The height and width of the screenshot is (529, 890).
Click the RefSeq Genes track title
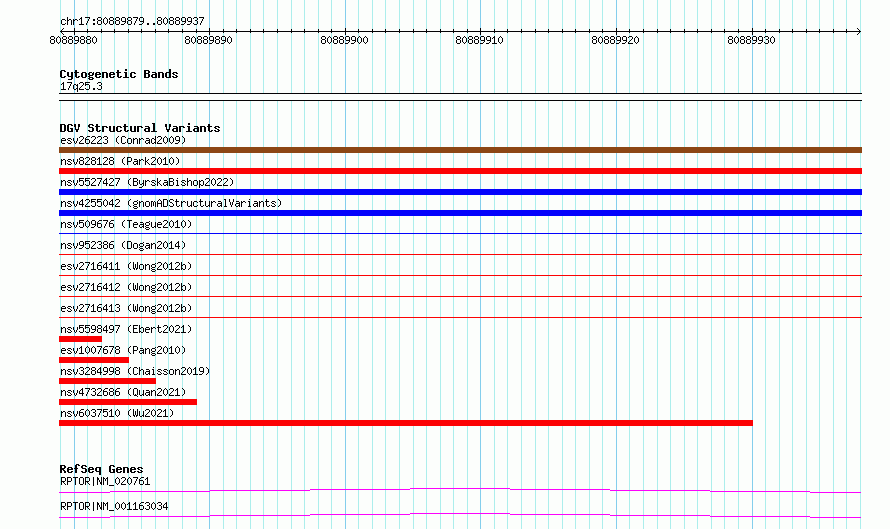101,469
